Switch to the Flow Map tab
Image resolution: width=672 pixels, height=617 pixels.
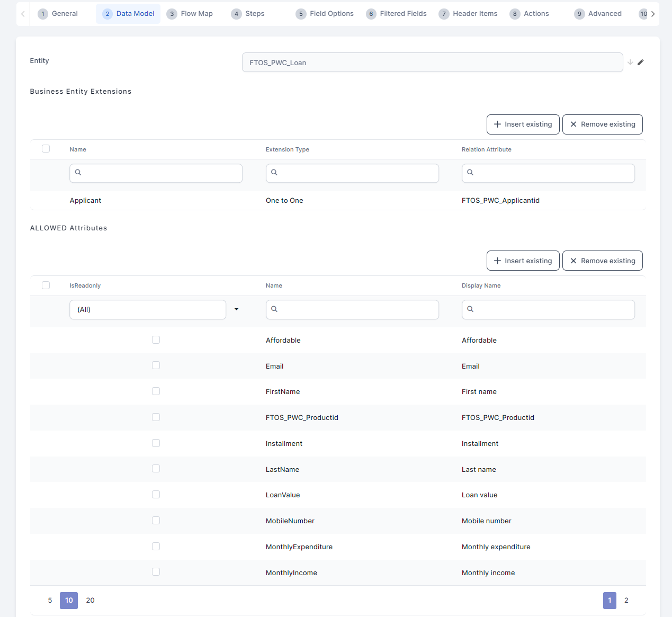point(190,14)
